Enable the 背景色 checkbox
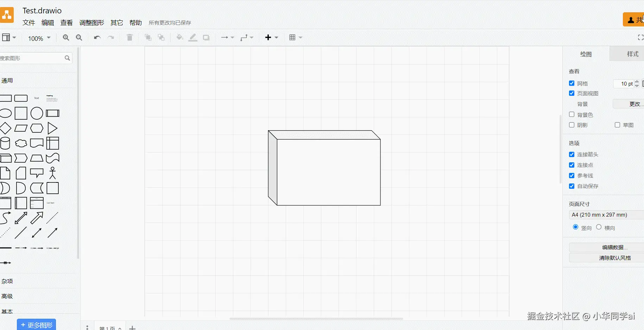This screenshot has height=330, width=644. [572, 114]
